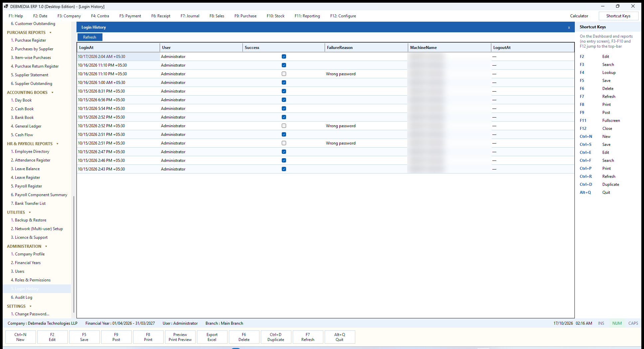Screen dimensions: 644x349
Task: Open Employee Directory in sidebar
Action: pyautogui.click(x=30, y=152)
